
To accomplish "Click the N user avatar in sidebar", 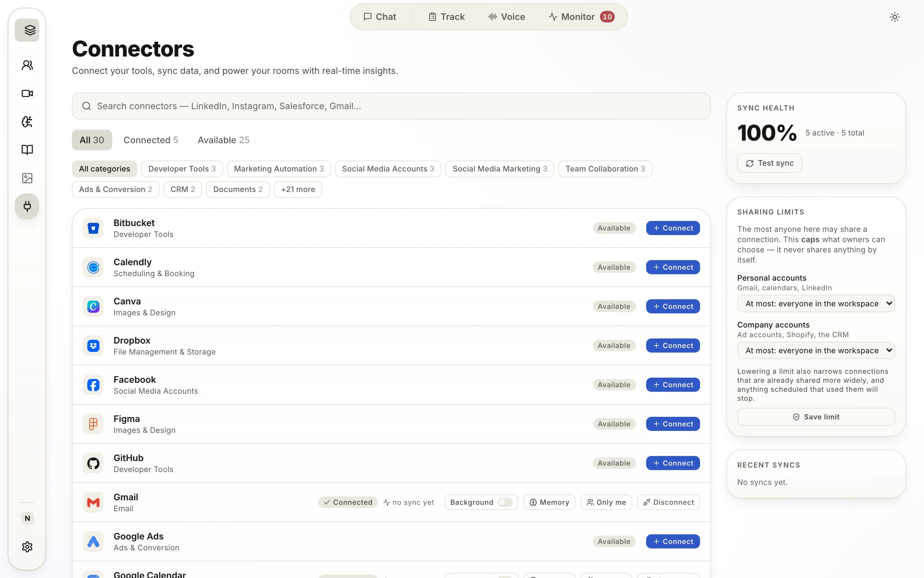I will click(x=27, y=518).
